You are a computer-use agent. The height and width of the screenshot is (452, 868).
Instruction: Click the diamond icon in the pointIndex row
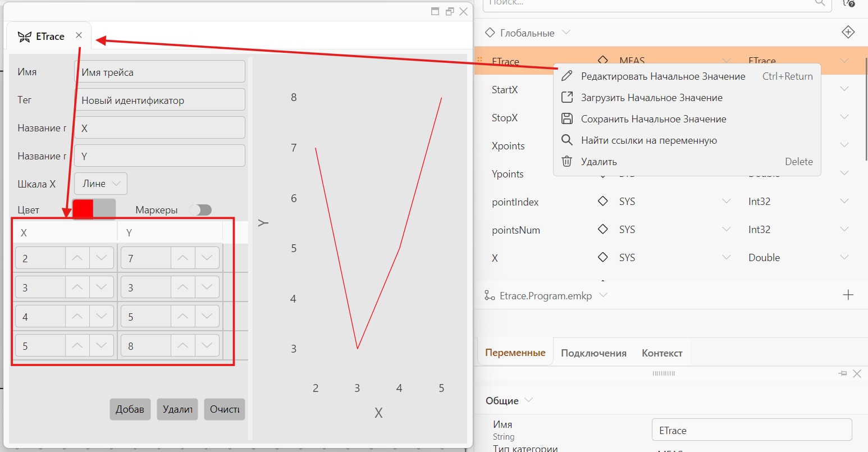[x=603, y=201]
